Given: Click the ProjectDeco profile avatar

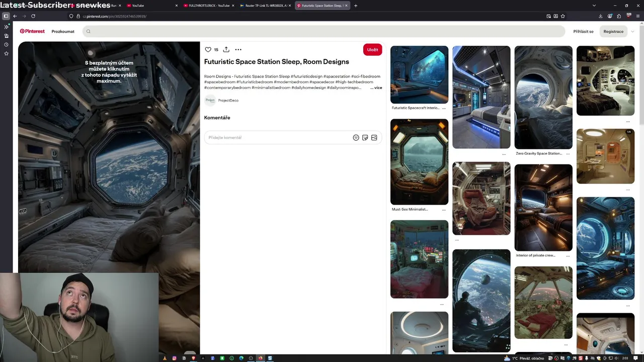Looking at the screenshot, I should click(x=210, y=100).
